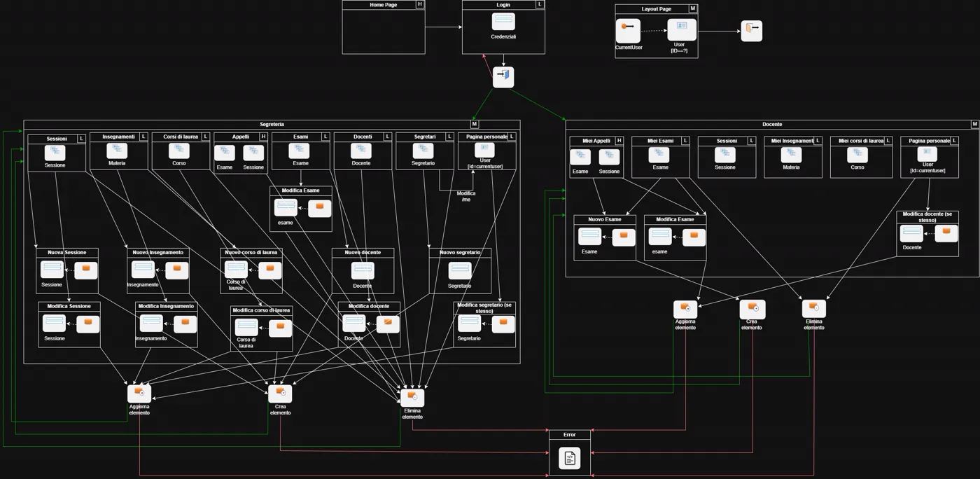Viewport: 980px width, 479px height.
Task: Click the CurrentUser icon in Layout Page
Action: (628, 30)
